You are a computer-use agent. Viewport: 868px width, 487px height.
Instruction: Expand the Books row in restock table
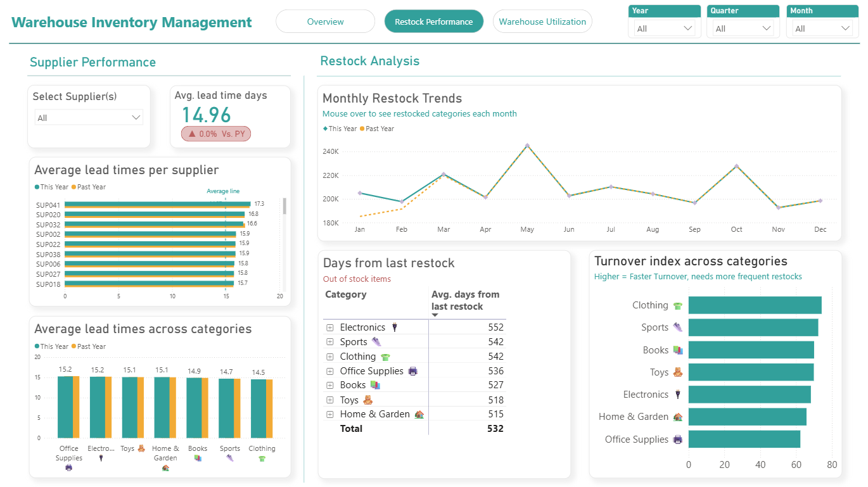click(329, 385)
